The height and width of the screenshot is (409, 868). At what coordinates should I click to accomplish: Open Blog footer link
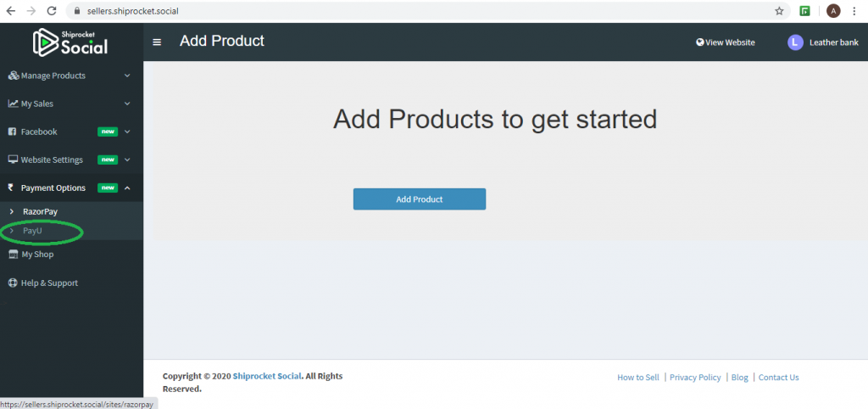pyautogui.click(x=739, y=378)
